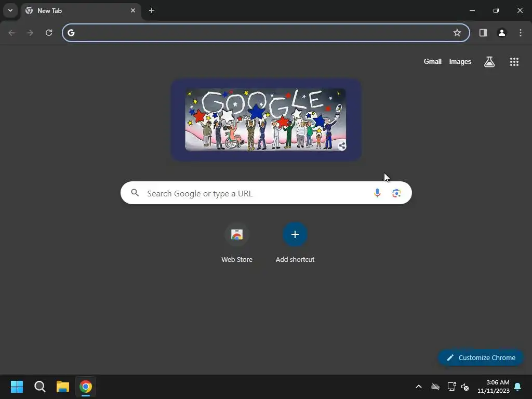Click Chrome icon in taskbar

86,387
